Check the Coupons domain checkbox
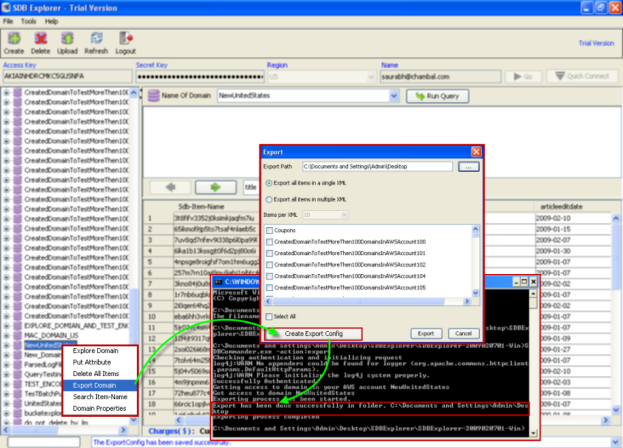Image resolution: width=623 pixels, height=448 pixels. (x=269, y=230)
